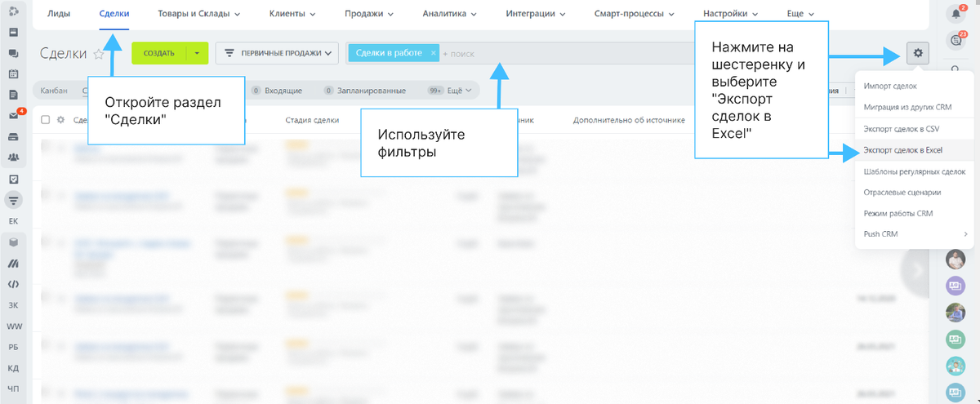Click the green СОЗДАТЬ button
The width and height of the screenshot is (980, 404).
[x=159, y=53]
